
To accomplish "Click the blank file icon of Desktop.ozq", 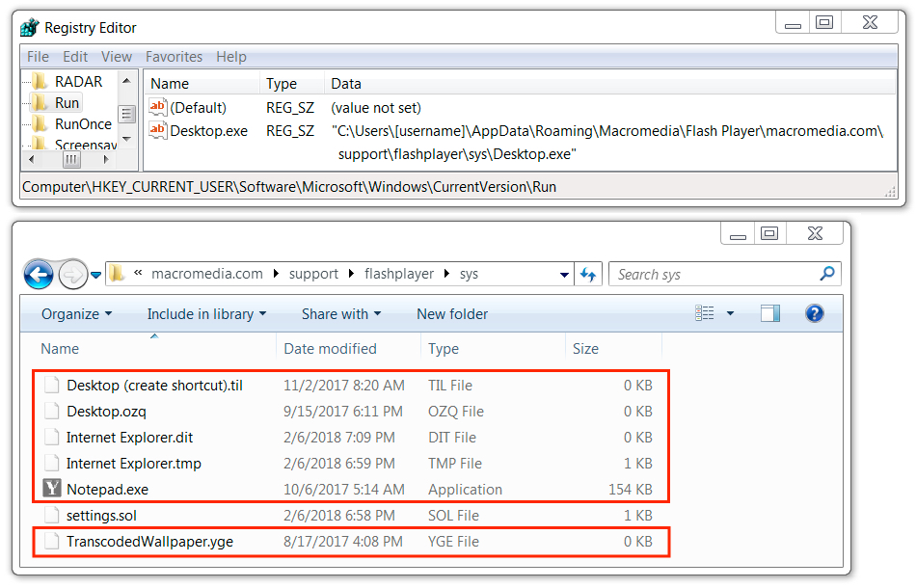I will point(52,411).
